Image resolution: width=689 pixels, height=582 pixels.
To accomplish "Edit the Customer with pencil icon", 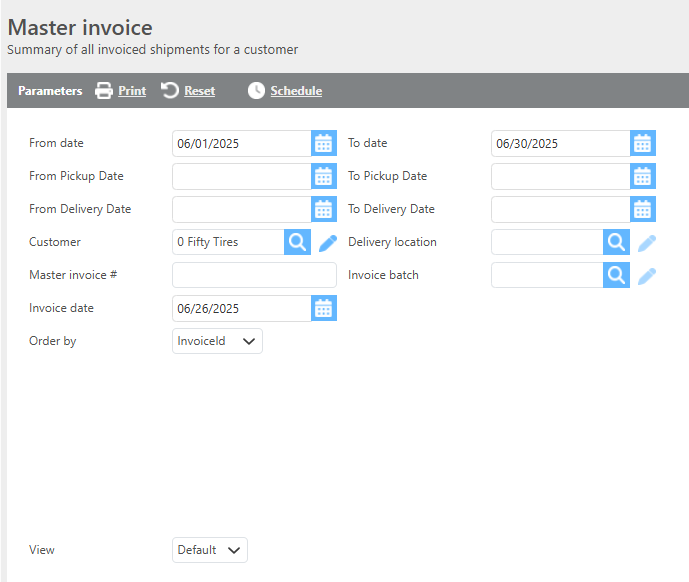I will click(328, 242).
